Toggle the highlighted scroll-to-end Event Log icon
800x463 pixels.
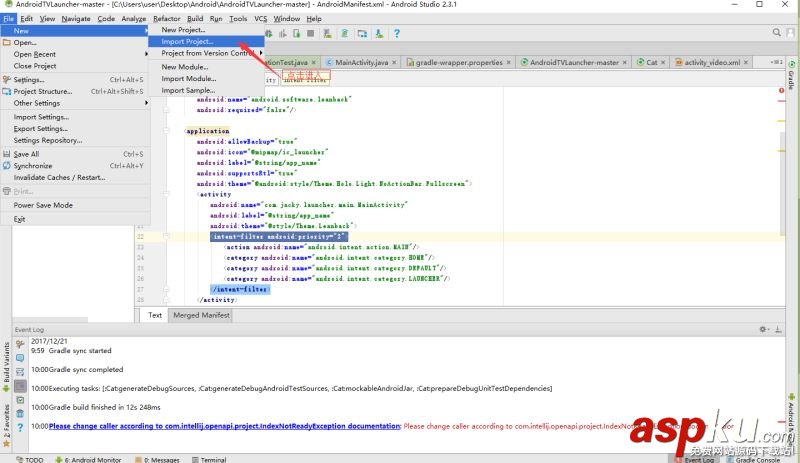point(20,386)
